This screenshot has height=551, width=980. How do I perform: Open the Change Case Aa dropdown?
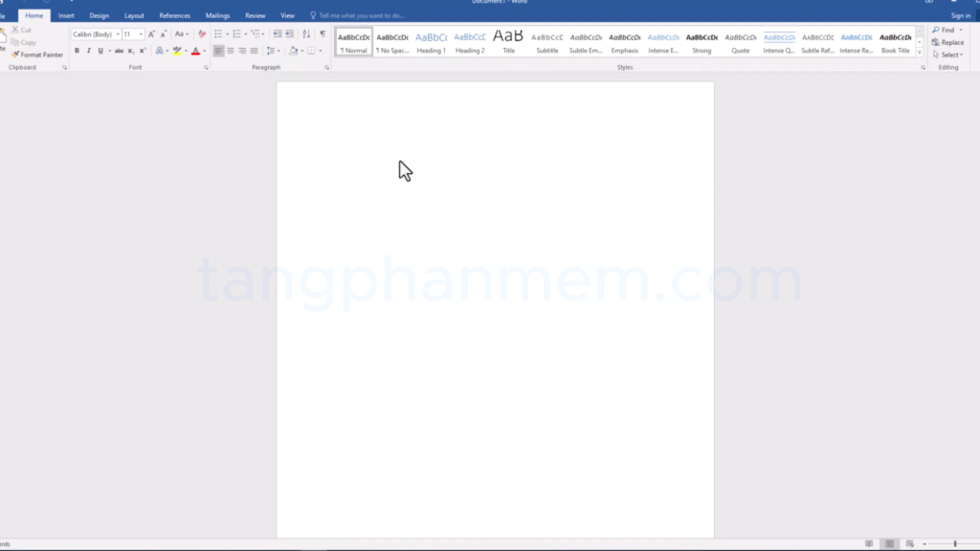coord(182,34)
